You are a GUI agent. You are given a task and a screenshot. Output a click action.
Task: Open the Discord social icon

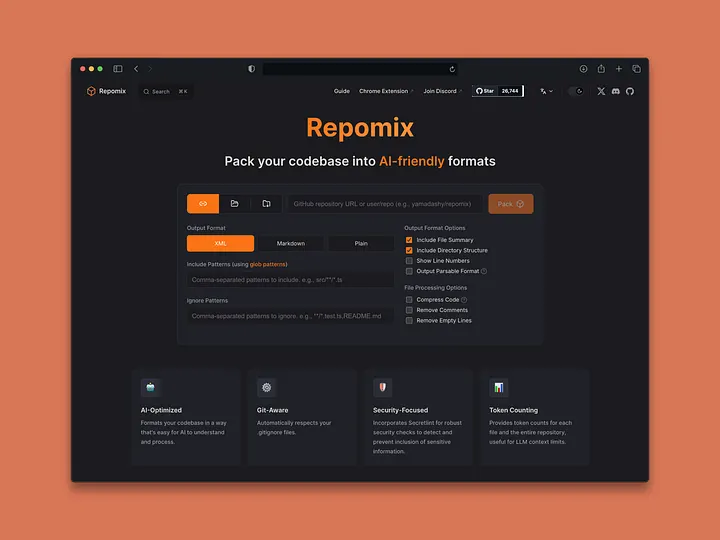[x=616, y=91]
